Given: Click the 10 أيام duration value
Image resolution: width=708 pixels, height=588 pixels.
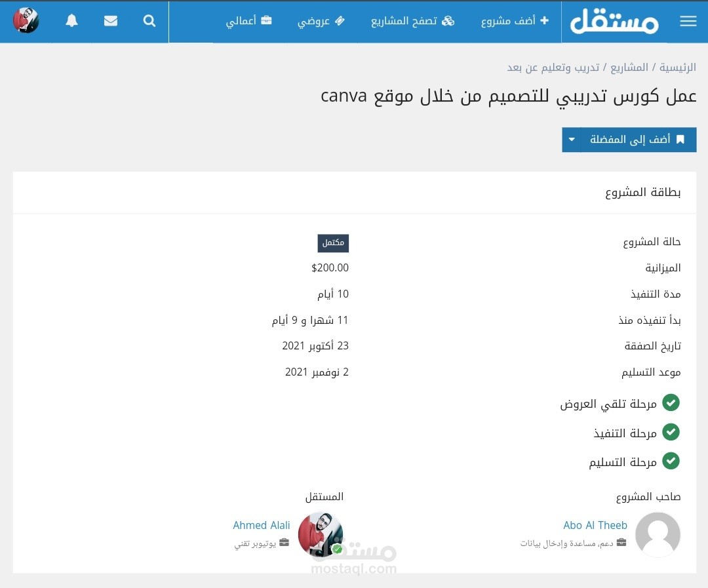Looking at the screenshot, I should tap(333, 294).
